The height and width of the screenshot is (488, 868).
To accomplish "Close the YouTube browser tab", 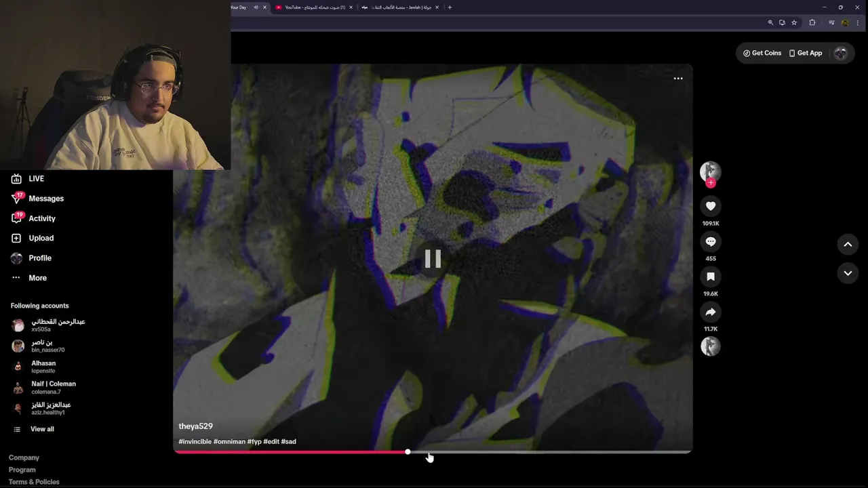I will (x=351, y=7).
